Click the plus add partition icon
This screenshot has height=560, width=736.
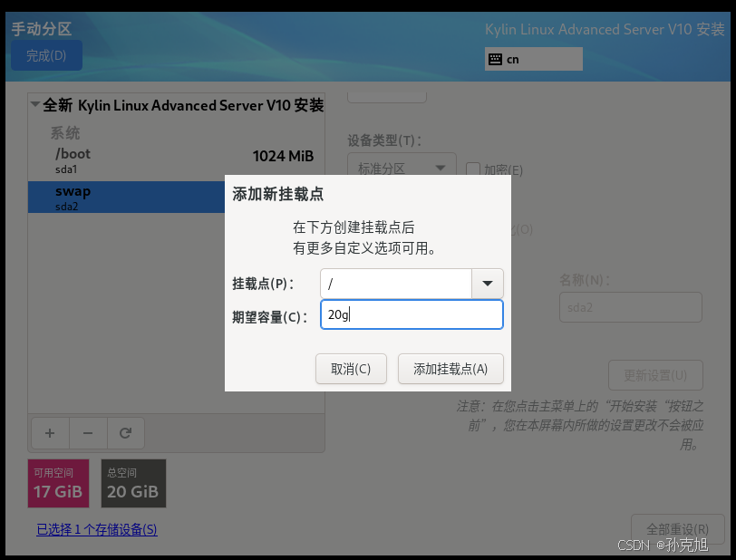[50, 433]
